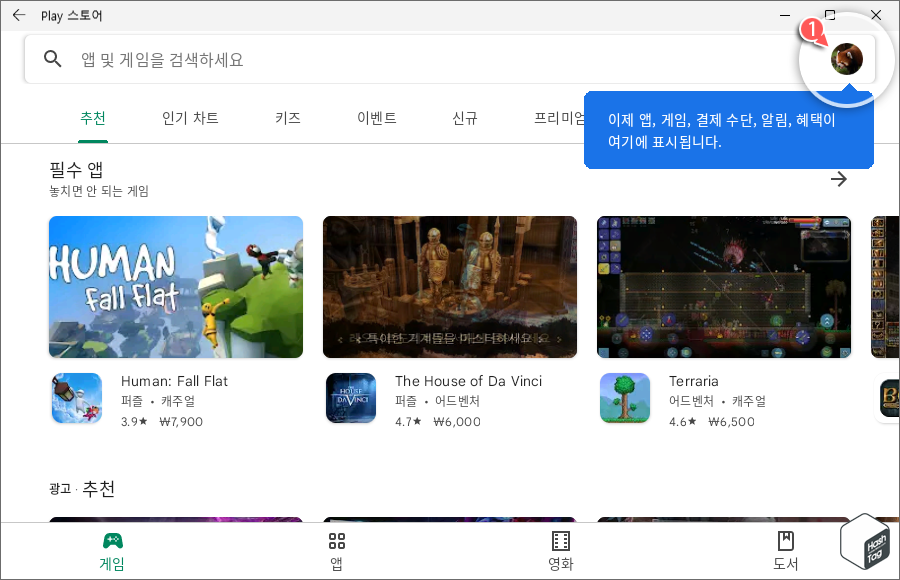Screen dimensions: 900x580
Task: Switch to the 키즈 tab
Action: coord(288,118)
